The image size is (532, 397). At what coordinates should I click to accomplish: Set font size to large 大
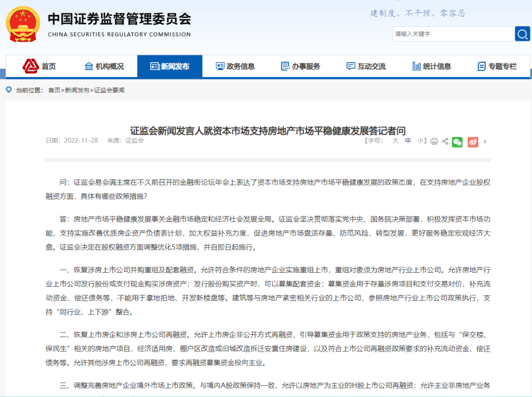395,141
